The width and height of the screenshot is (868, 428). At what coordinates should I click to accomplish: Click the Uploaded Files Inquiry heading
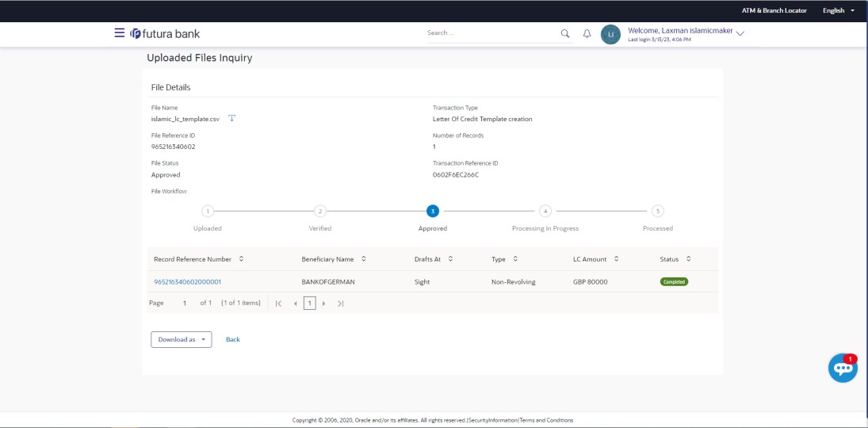(x=199, y=58)
